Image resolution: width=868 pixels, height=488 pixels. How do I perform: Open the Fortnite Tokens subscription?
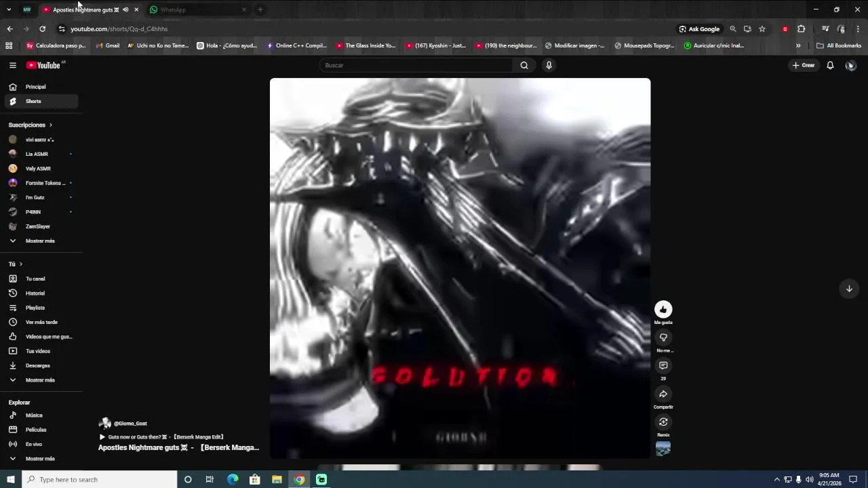tap(41, 183)
